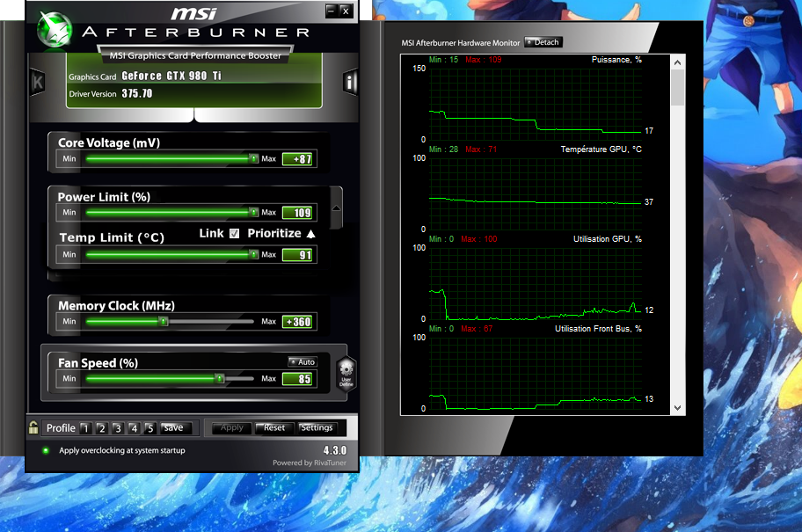Click the monitor scrollbar down arrow
The height and width of the screenshot is (532, 802).
tap(678, 408)
